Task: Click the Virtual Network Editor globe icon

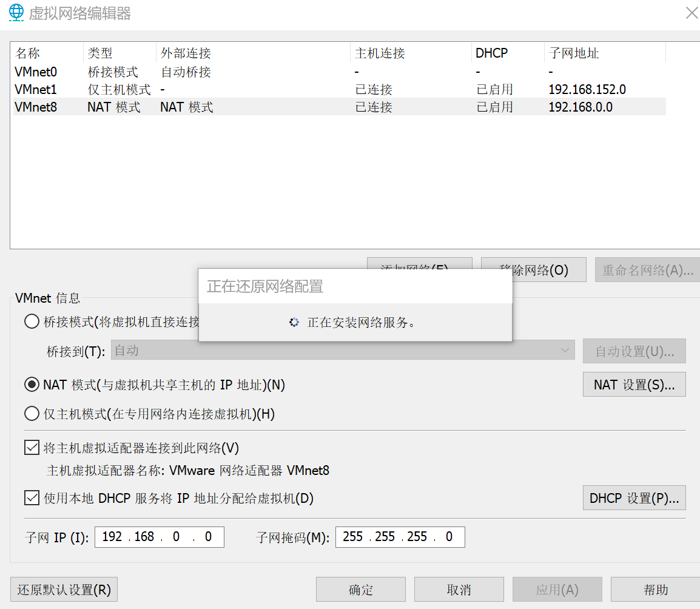Action: (16, 13)
